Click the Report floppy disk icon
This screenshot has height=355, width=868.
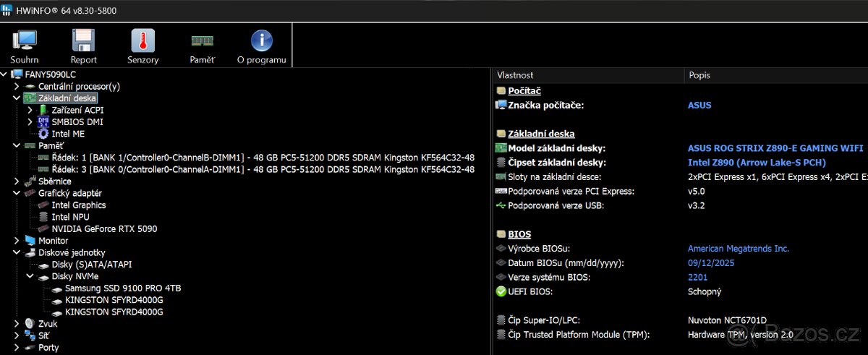[84, 41]
